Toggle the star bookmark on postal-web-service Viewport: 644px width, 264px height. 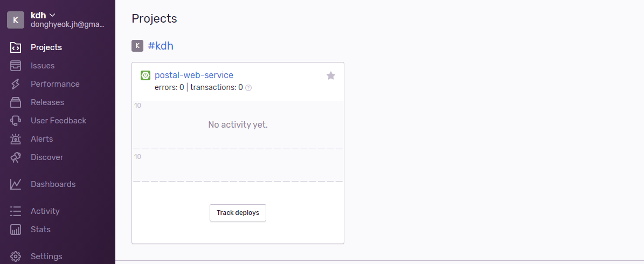331,75
